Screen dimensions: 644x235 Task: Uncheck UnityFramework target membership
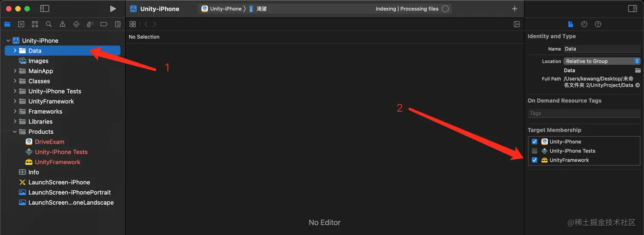pos(535,160)
